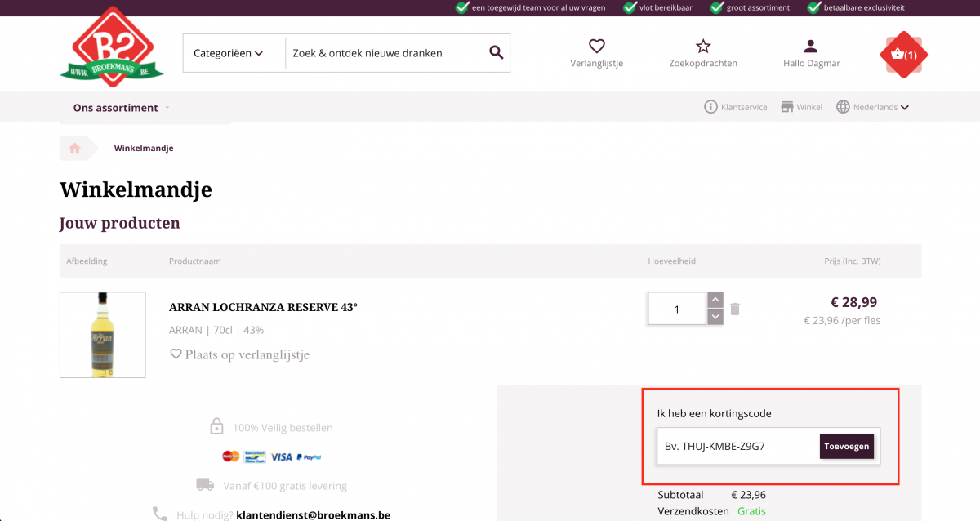The width and height of the screenshot is (980, 521).
Task: Change language from Nederlands
Action: pos(873,107)
